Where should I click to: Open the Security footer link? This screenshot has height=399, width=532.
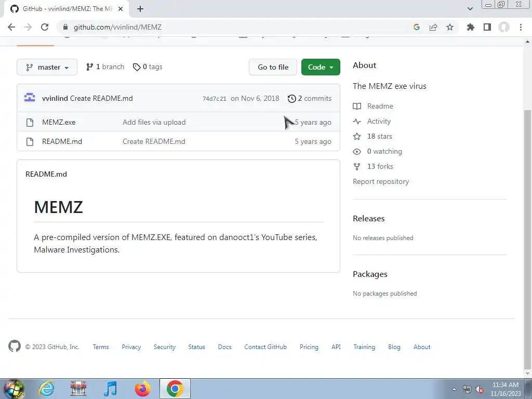(x=165, y=347)
